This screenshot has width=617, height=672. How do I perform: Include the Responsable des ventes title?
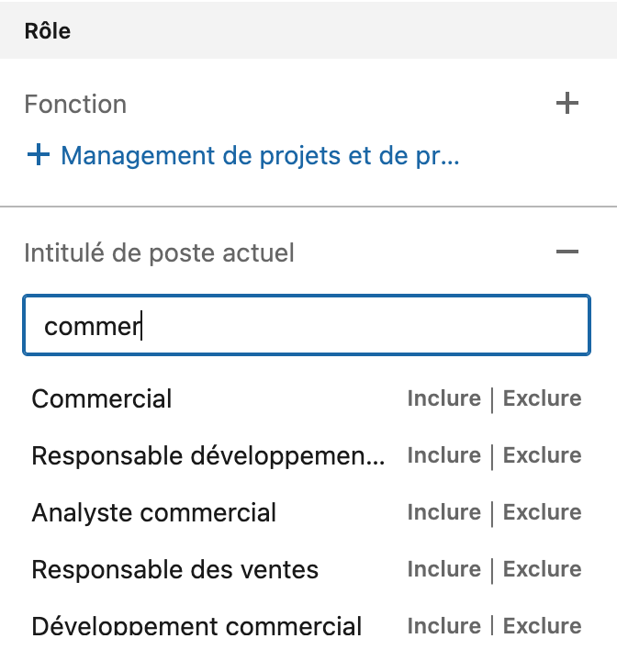(443, 569)
